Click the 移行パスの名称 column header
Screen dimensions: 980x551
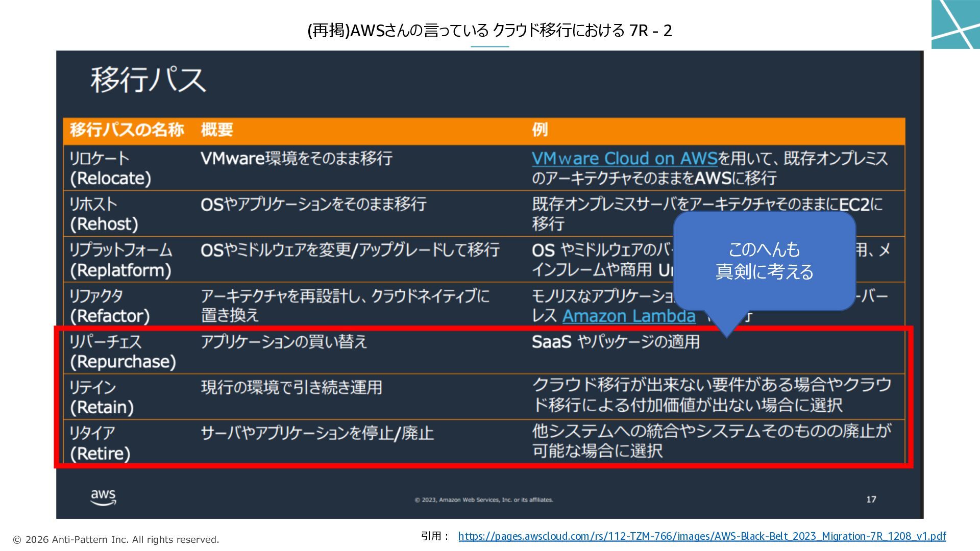click(x=127, y=130)
